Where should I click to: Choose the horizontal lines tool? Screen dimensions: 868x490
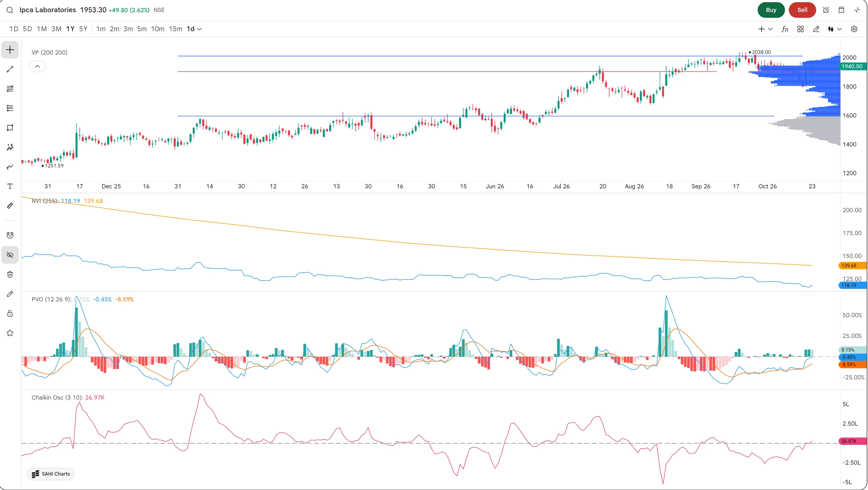10,89
